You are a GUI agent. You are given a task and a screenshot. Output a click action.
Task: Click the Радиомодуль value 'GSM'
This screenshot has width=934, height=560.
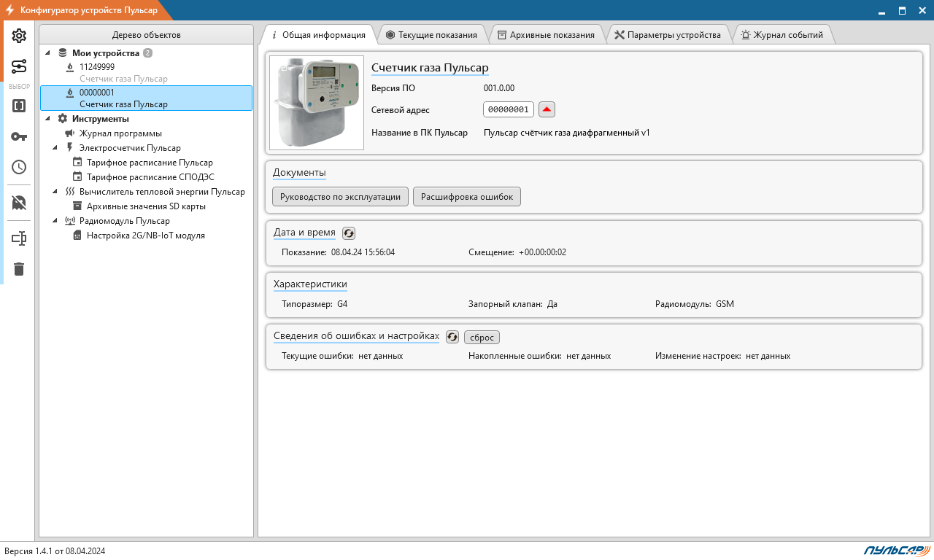[725, 304]
